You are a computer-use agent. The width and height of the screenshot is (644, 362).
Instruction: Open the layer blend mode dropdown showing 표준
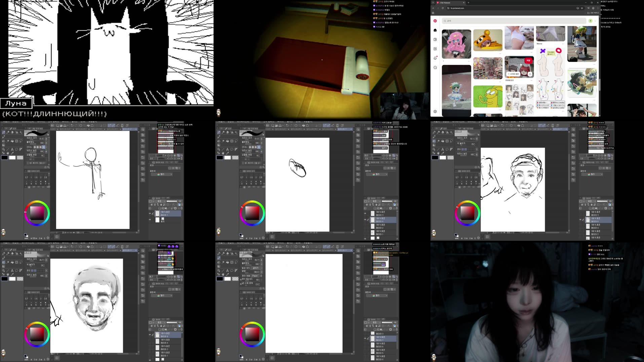(375, 201)
